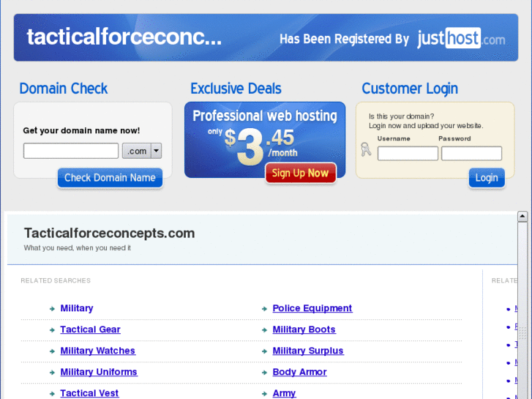
Task: Click the arrow bullet beside Tactical Gear
Action: pyautogui.click(x=52, y=330)
